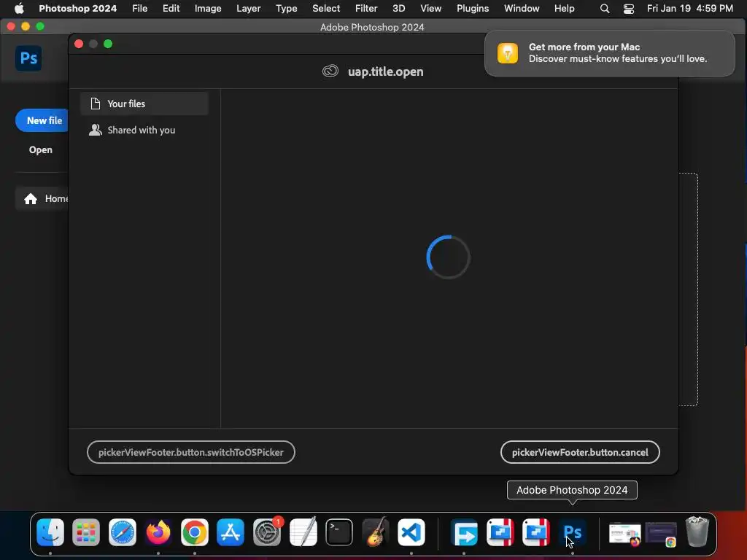The width and height of the screenshot is (747, 560).
Task: Click the Photoshop Ps logo icon
Action: click(x=28, y=58)
